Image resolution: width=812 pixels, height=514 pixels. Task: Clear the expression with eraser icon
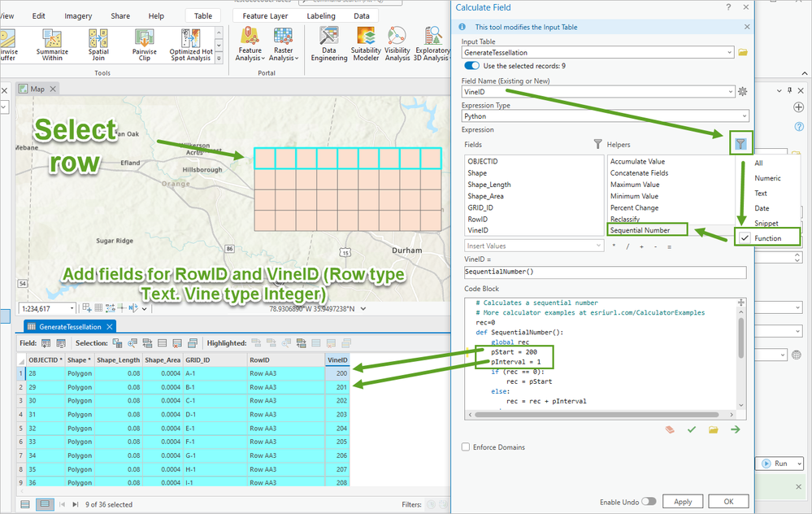(670, 429)
